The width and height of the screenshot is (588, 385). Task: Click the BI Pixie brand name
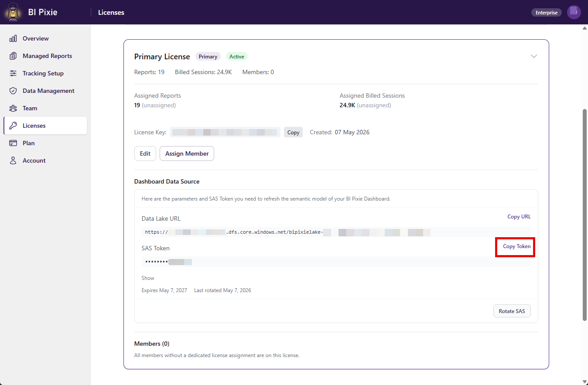pyautogui.click(x=43, y=12)
